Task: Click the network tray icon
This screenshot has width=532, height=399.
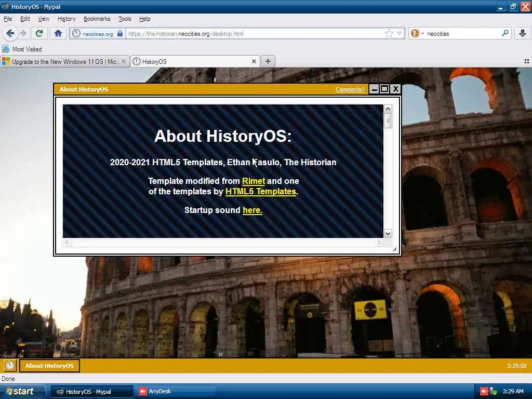Action: click(494, 391)
